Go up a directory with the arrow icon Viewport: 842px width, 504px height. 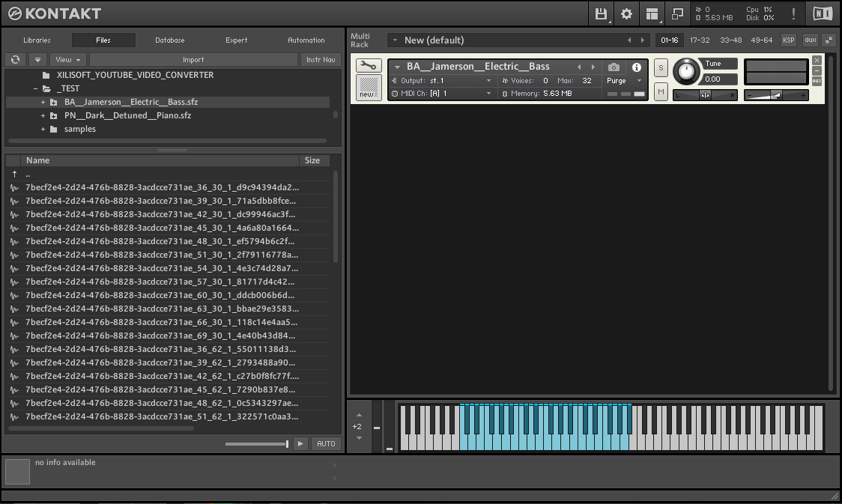point(14,174)
